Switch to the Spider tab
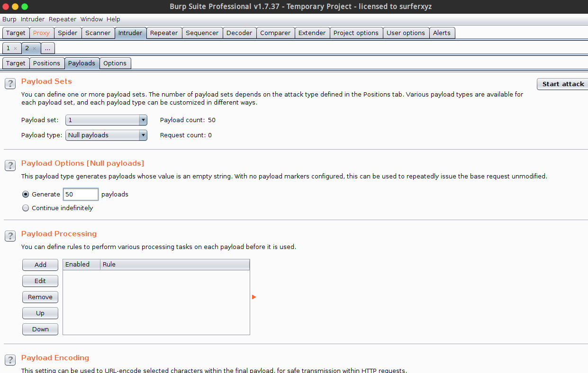588x373 pixels. [68, 33]
